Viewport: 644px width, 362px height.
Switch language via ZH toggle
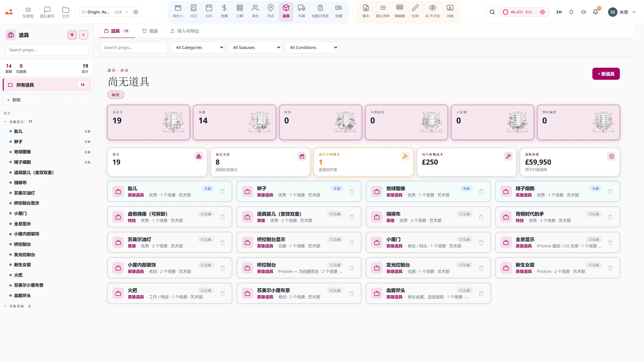pos(559,12)
